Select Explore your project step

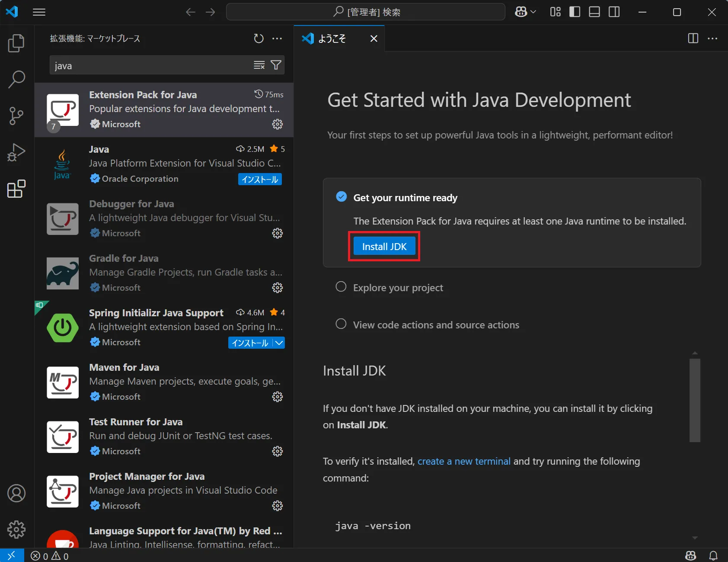click(x=398, y=288)
